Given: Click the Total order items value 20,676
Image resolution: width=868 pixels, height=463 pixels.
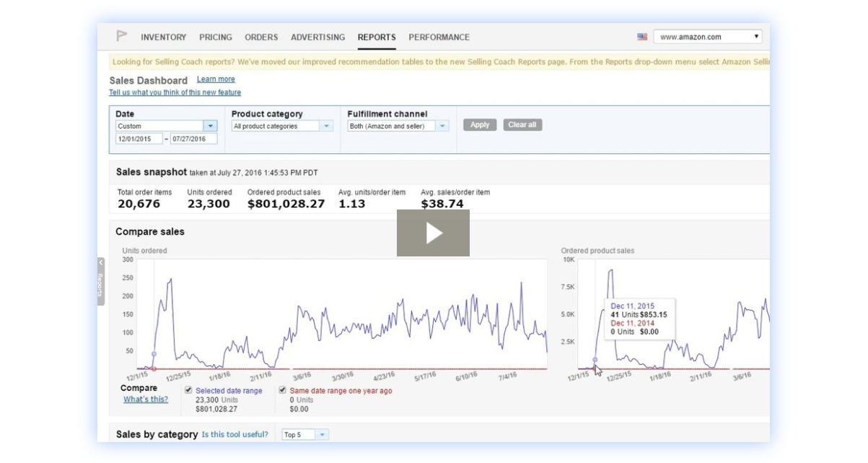Looking at the screenshot, I should 139,204.
